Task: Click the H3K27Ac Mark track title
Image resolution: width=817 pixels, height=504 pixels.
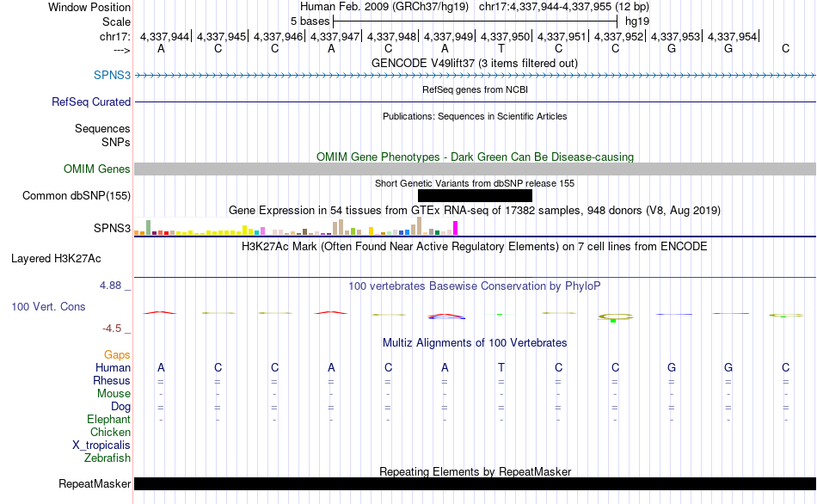Action: point(475,247)
